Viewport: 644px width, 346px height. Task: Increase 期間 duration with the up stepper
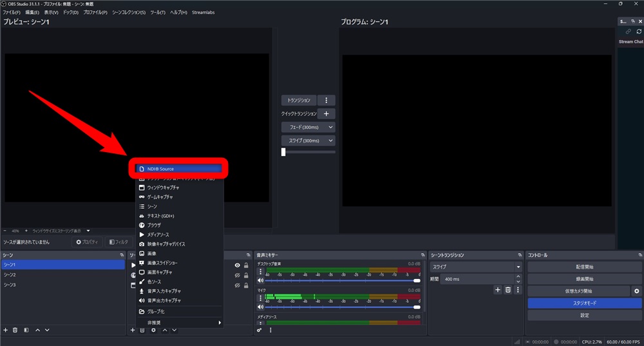(518, 276)
